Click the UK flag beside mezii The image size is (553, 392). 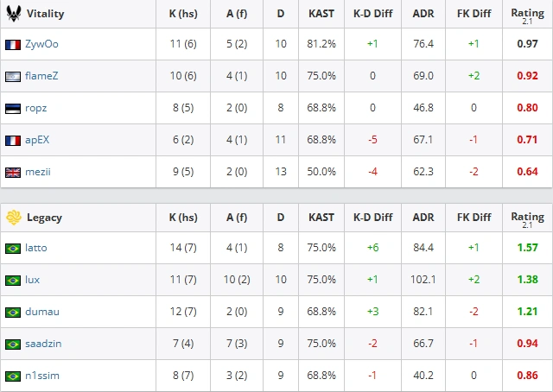pyautogui.click(x=13, y=173)
